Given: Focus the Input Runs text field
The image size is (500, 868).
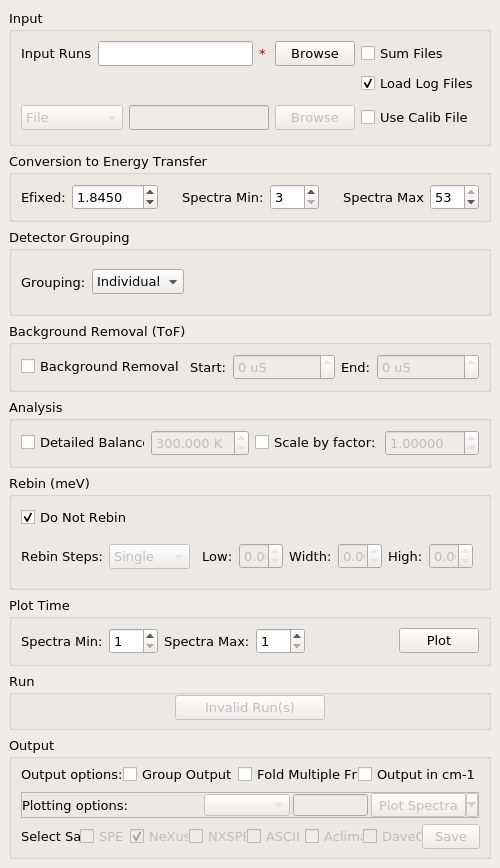Looking at the screenshot, I should click(x=176, y=53).
